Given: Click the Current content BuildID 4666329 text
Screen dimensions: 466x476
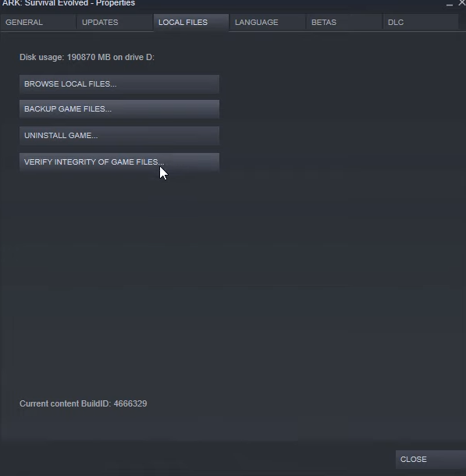Looking at the screenshot, I should [84, 403].
